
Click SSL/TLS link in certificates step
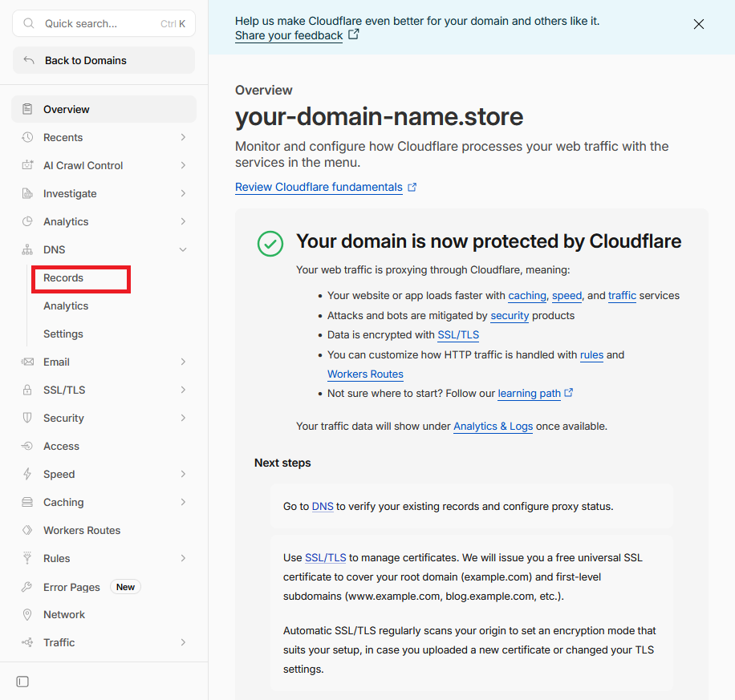coord(325,558)
